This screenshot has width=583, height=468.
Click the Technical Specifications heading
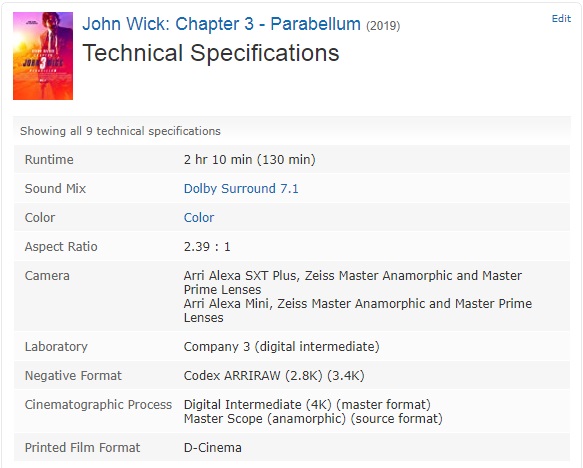(211, 53)
